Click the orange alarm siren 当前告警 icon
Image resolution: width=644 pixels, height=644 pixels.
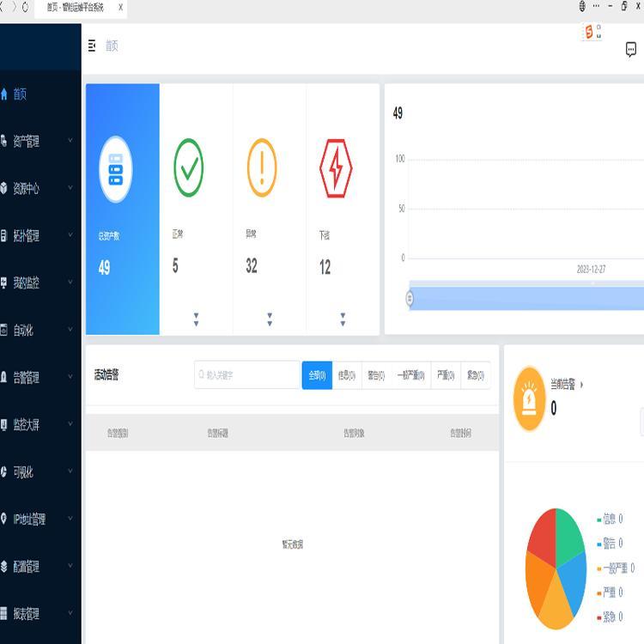[530, 399]
